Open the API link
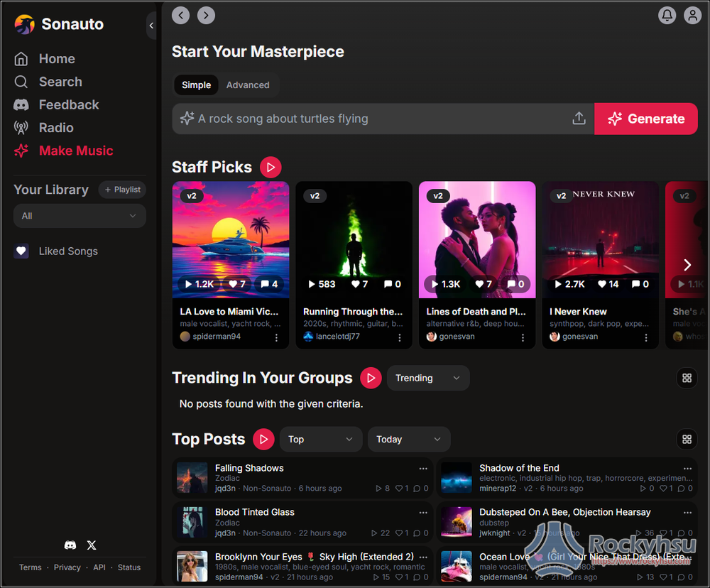710x588 pixels. (99, 567)
